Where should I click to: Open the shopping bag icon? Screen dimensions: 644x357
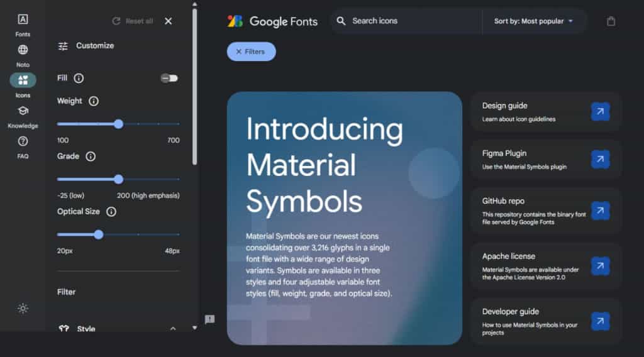point(611,21)
